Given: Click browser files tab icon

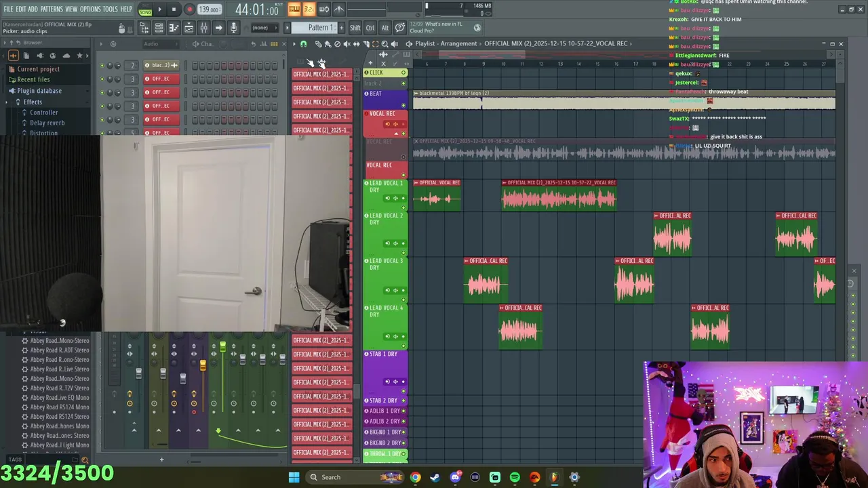Looking at the screenshot, I should point(26,56).
